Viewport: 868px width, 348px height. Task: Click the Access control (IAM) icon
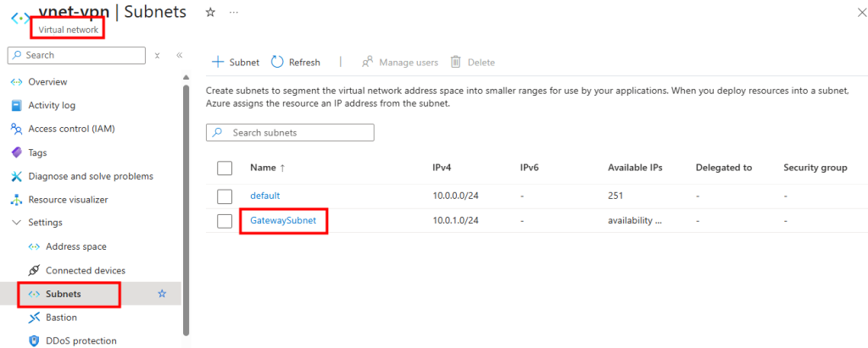(x=17, y=129)
